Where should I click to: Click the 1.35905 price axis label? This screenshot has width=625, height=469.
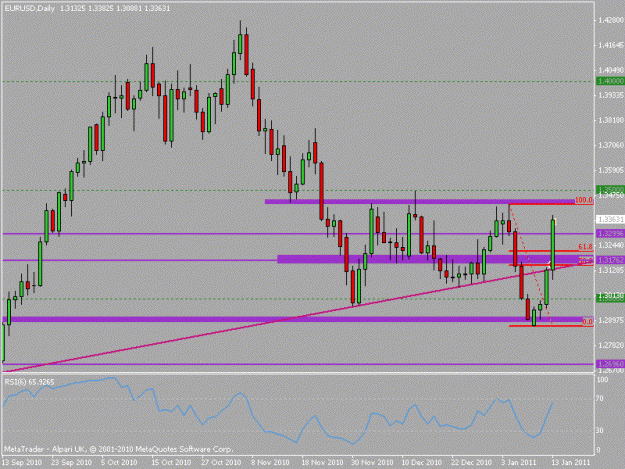611,171
